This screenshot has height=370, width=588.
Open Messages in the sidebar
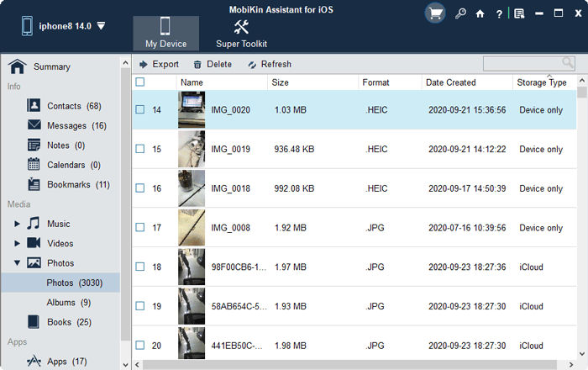[66, 125]
